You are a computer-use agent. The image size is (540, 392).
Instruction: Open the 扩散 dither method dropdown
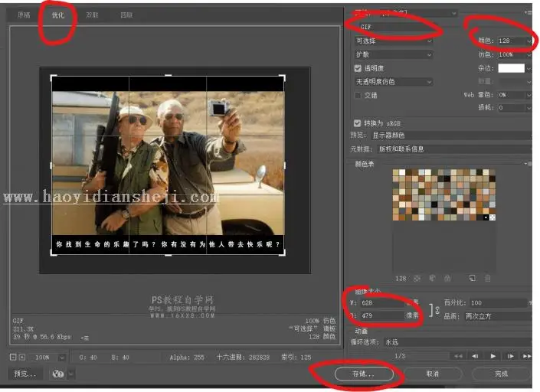point(394,54)
